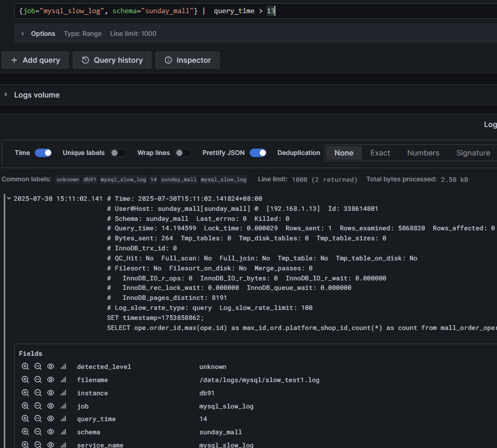Open ad-hoc statistics for job
Viewport: 497px width, 448px height.
[x=63, y=406]
